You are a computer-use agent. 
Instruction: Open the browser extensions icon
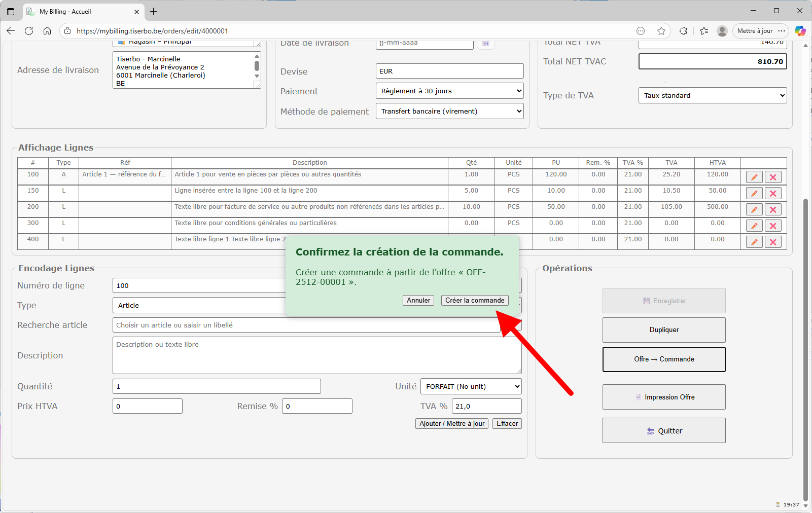tap(683, 31)
